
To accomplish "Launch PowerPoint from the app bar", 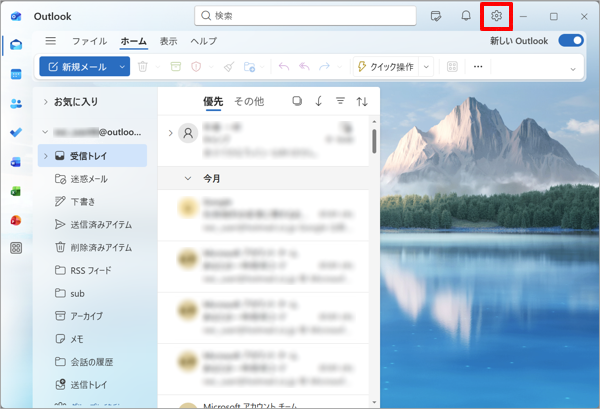I will click(16, 220).
